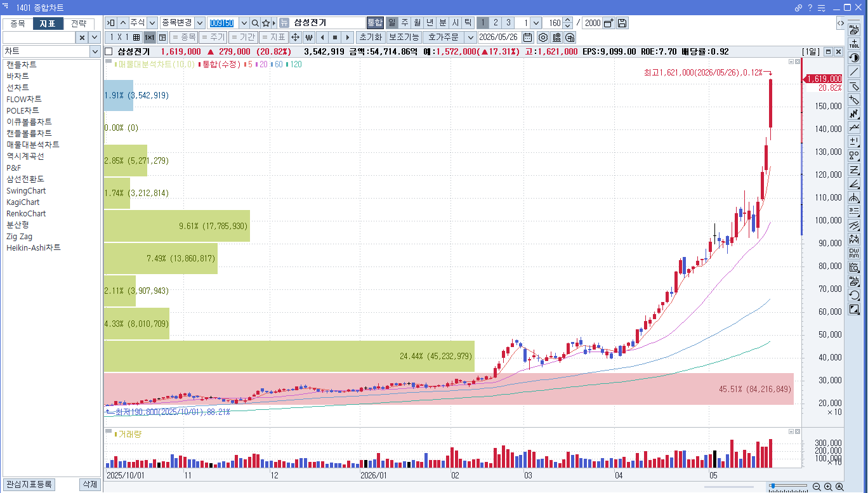Expand the 주식 market type dropdown
Screen dimensions: 868x493
152,23
